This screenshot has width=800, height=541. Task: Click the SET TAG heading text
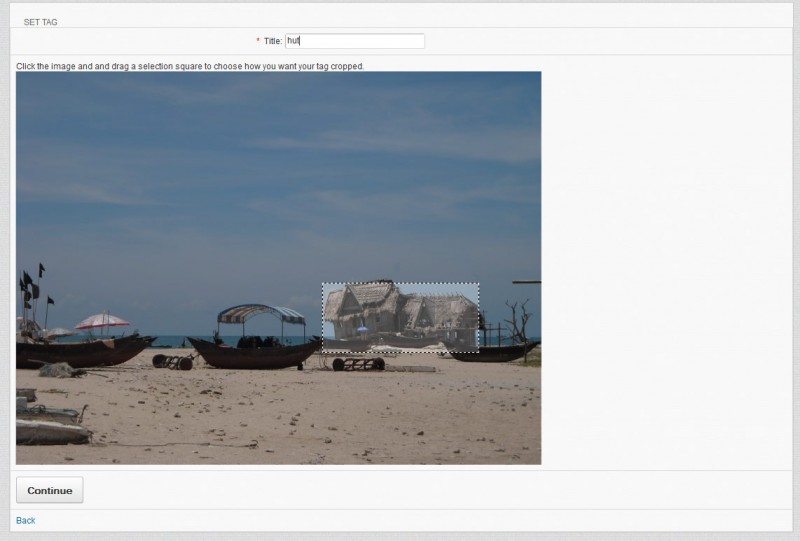tap(40, 22)
